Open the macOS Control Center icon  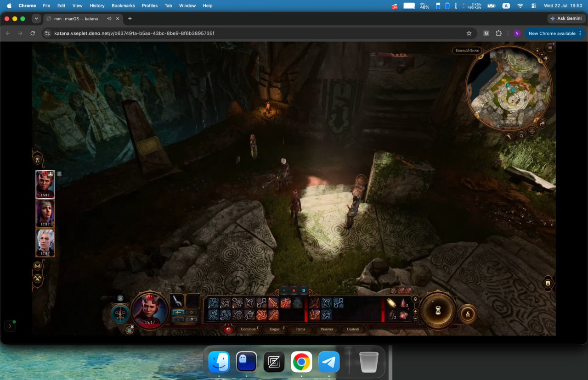534,6
